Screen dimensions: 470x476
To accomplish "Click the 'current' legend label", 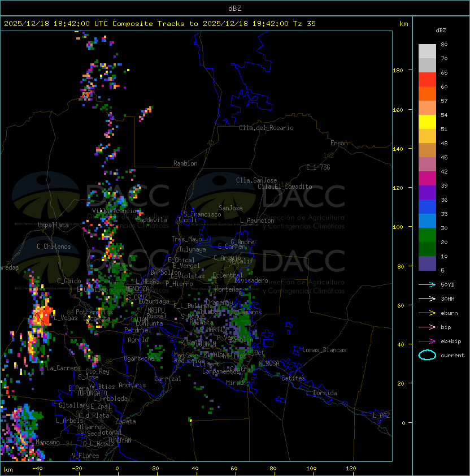I will coord(452,356).
